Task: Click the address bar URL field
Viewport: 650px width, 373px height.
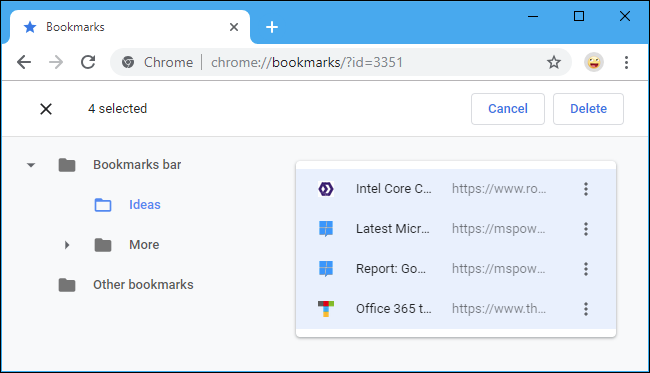Action: (x=307, y=63)
